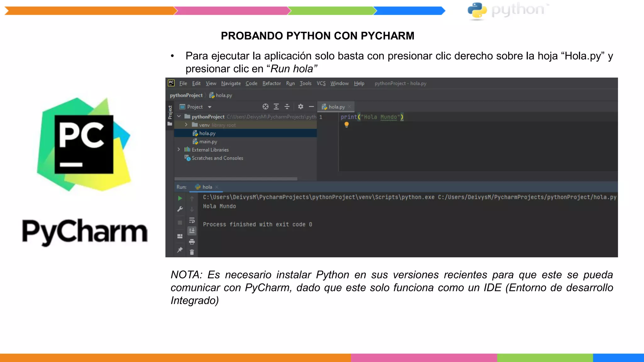Pin the Run tab with the pin icon
This screenshot has width=644, height=362.
180,250
